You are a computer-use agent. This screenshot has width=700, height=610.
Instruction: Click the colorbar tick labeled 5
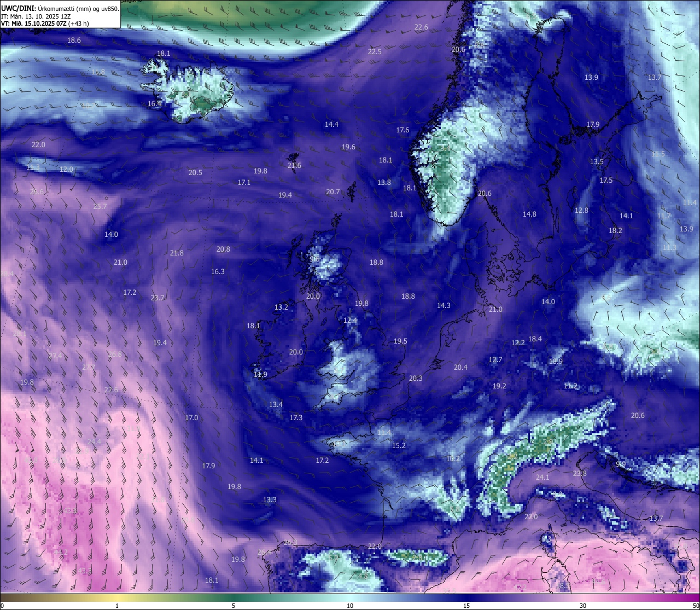click(234, 606)
